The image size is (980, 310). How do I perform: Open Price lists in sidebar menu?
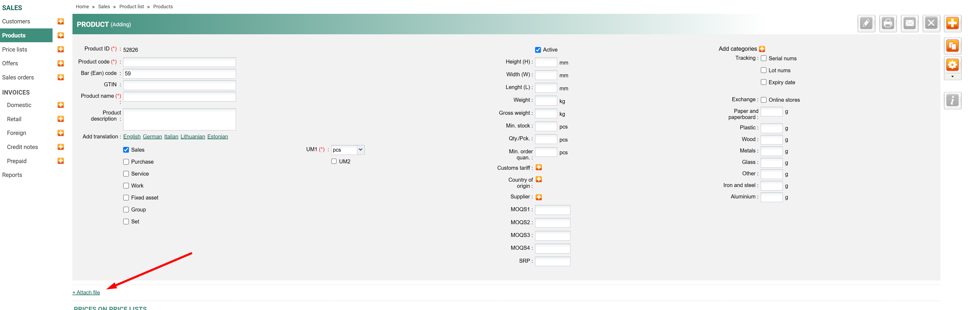tap(15, 49)
